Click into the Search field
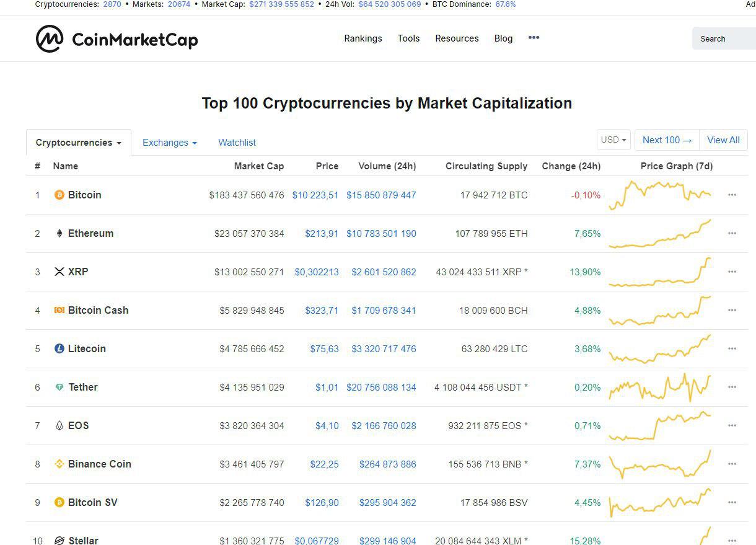 coord(724,38)
